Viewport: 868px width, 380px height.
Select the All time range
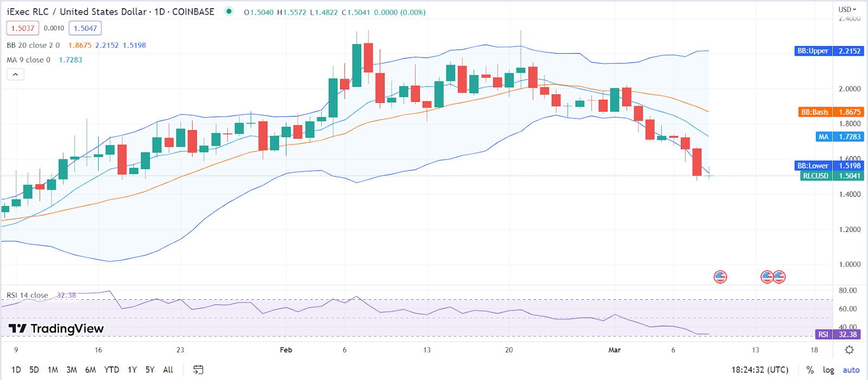point(168,370)
